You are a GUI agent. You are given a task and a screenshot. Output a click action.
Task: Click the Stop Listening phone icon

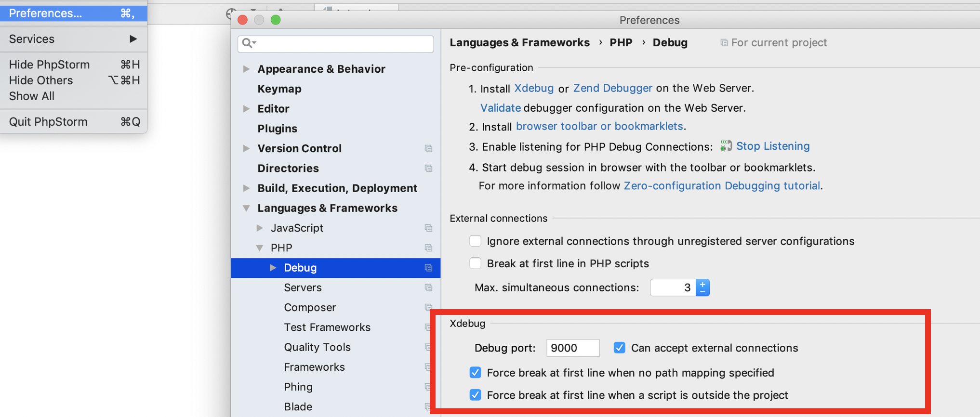click(726, 146)
